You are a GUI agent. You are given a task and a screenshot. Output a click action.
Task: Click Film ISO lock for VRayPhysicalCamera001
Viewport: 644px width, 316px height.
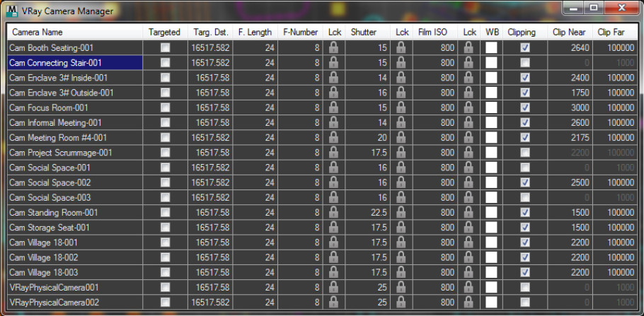(x=468, y=288)
